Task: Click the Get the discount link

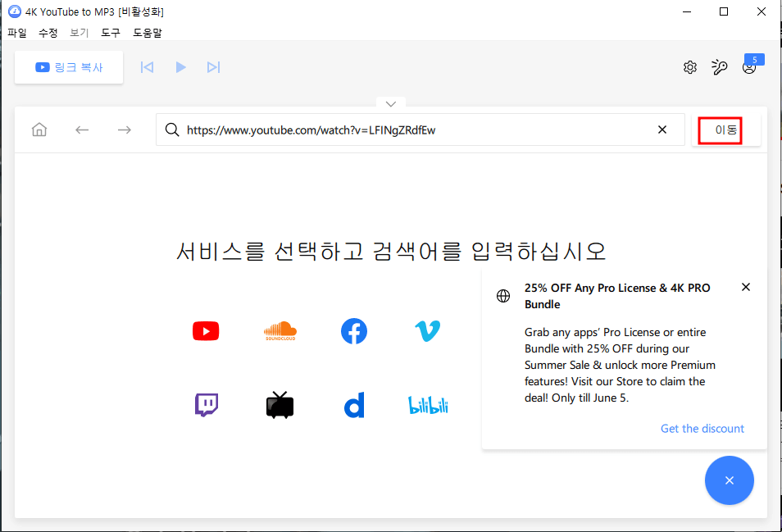Action: 702,428
